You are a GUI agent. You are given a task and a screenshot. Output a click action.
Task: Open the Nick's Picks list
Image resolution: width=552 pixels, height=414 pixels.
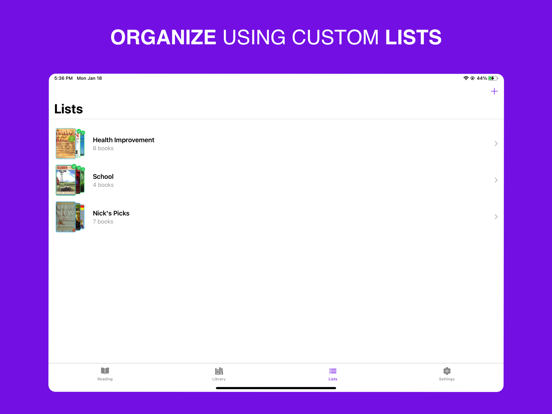[x=276, y=217]
